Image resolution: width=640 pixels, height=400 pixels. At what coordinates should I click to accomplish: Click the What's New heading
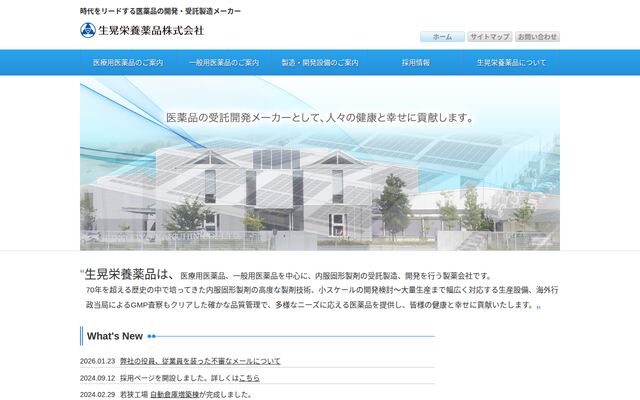[x=115, y=336]
